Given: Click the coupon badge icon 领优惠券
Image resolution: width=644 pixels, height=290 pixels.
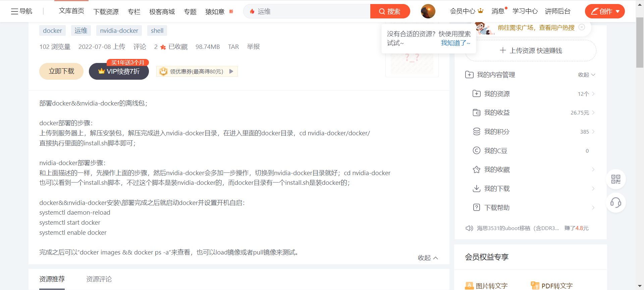Looking at the screenshot, I should 163,71.
